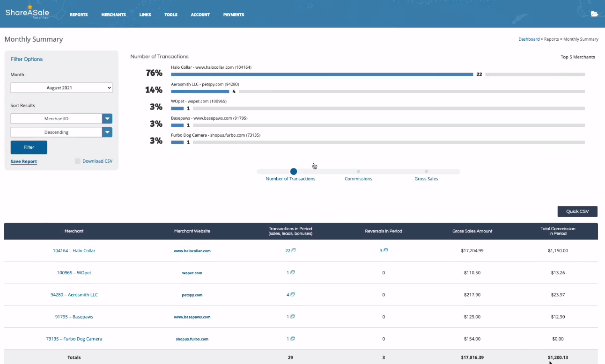This screenshot has width=605, height=364.
Task: Expand the Descending order dropdown arrow
Action: tap(108, 132)
